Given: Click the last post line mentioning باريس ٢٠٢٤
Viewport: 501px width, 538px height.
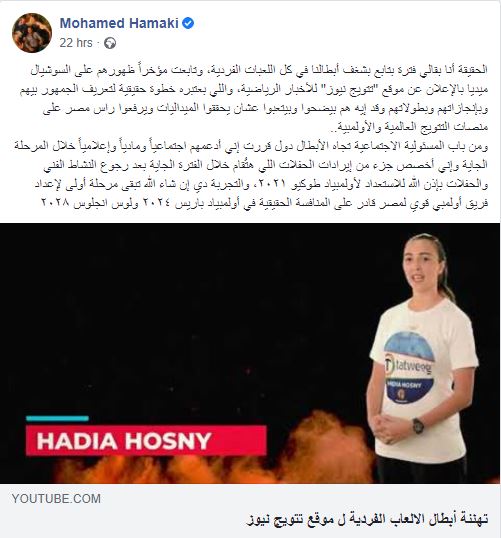Looking at the screenshot, I should [x=264, y=203].
